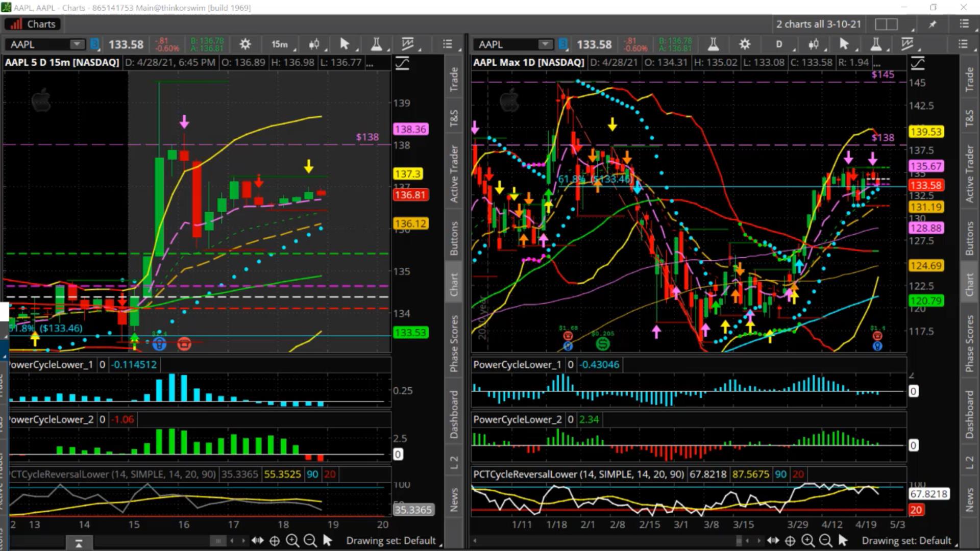Screen dimensions: 980x551
Task: Open News tab on right sidebar
Action: pos(969,499)
